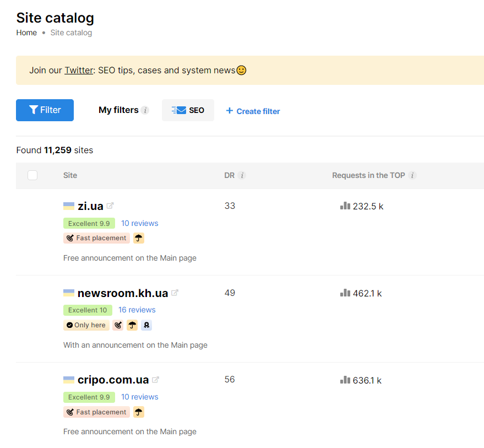Image resolution: width=484 pixels, height=448 pixels.
Task: Navigate to Home in the breadcrumb
Action: [26, 33]
